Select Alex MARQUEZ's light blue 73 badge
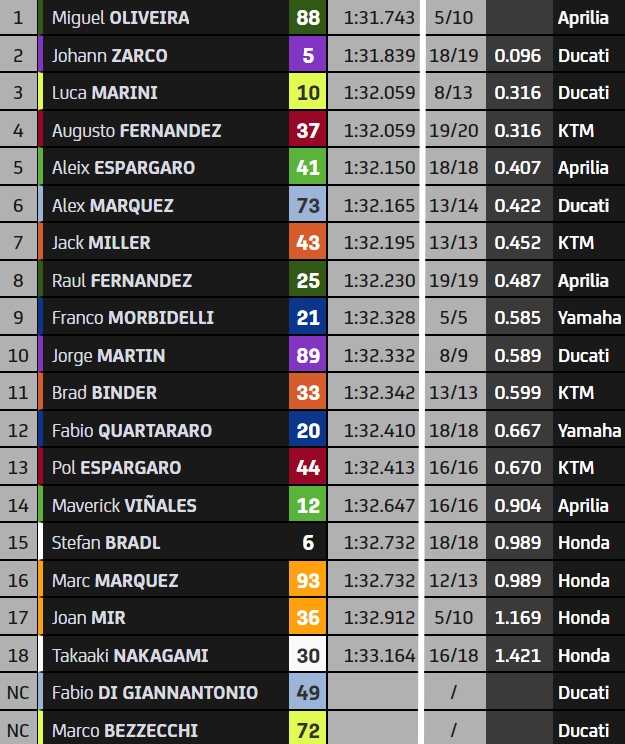 pos(308,205)
